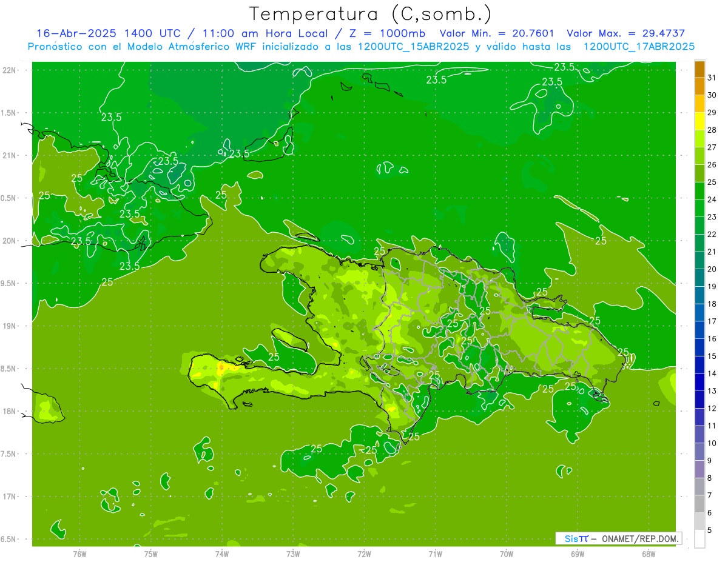Screen dimensions: 728x562
Task: Click the "9.5N" latitude axis label
Action: (8, 283)
